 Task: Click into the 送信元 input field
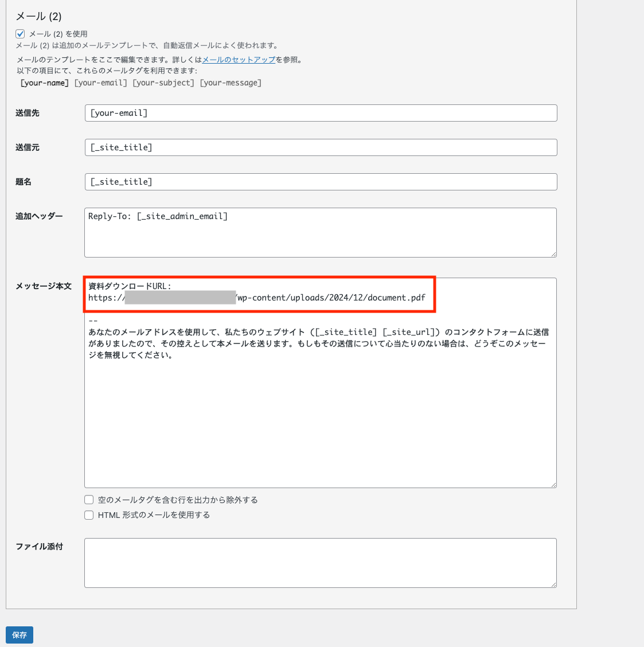(x=321, y=147)
